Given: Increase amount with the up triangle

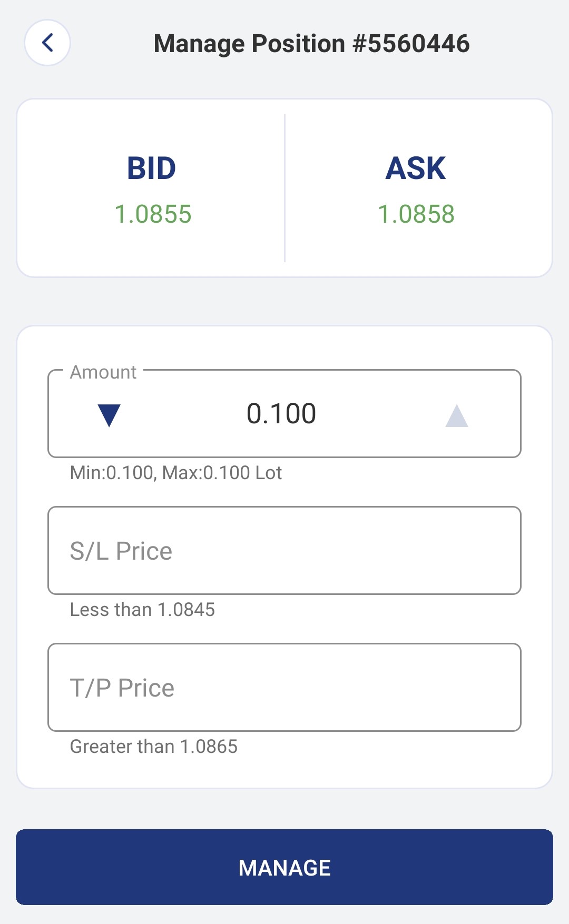Looking at the screenshot, I should 456,415.
